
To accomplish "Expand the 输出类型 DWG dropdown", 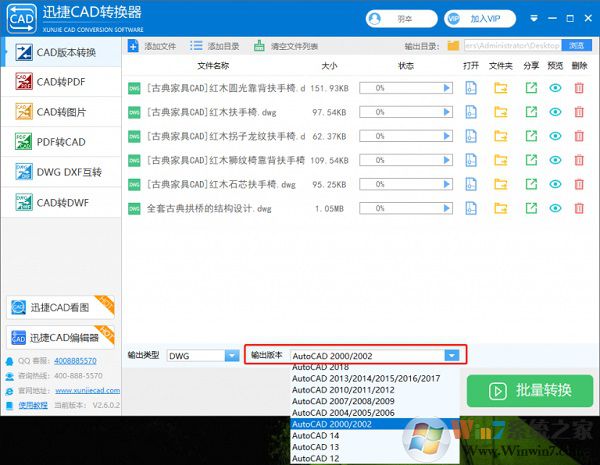I will click(x=232, y=356).
